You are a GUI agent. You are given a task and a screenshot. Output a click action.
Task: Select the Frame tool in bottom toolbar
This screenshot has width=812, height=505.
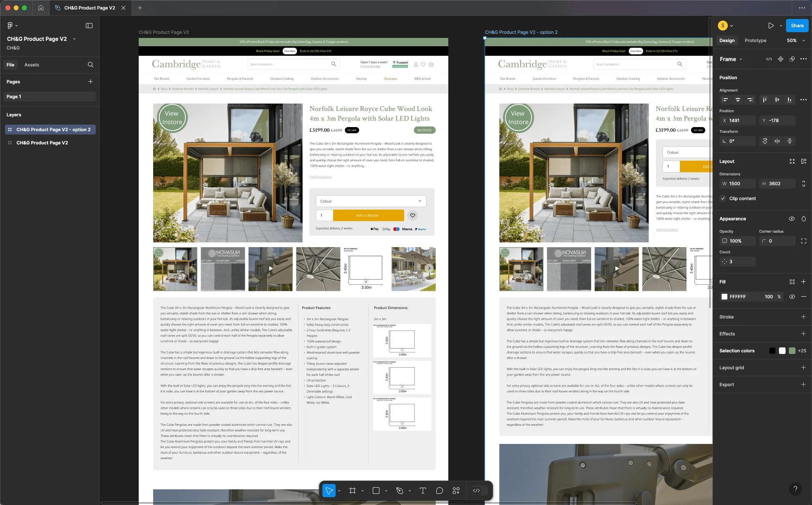[x=352, y=491]
